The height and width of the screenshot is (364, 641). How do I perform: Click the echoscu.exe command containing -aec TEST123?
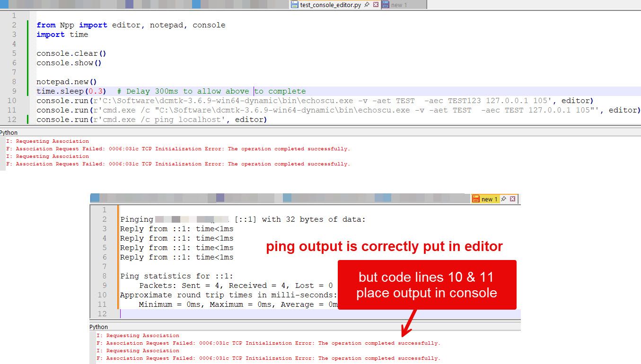click(x=315, y=101)
